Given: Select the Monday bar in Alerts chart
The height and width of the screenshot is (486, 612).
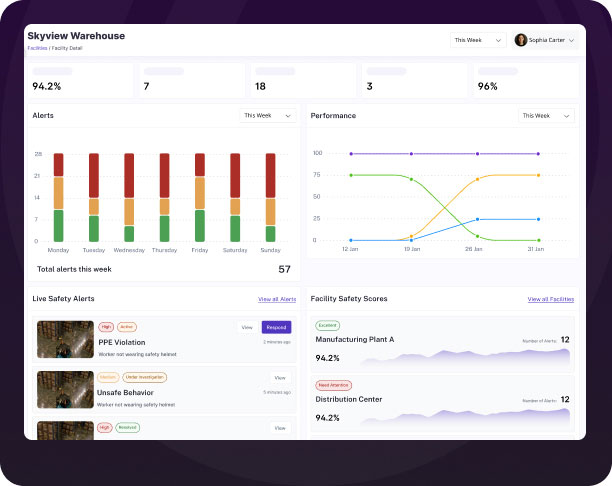Looking at the screenshot, I should pos(59,198).
